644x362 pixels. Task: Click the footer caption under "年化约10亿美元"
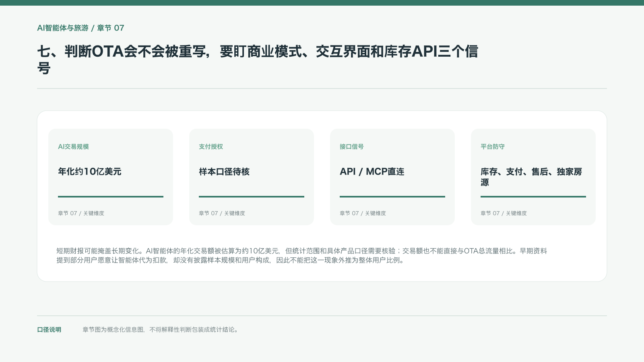(81, 213)
